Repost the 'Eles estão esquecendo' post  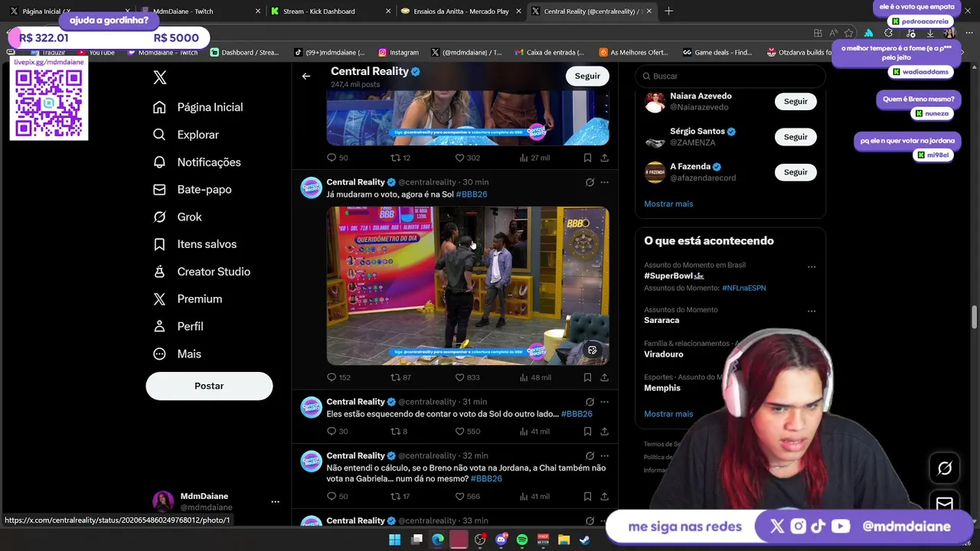tap(399, 431)
